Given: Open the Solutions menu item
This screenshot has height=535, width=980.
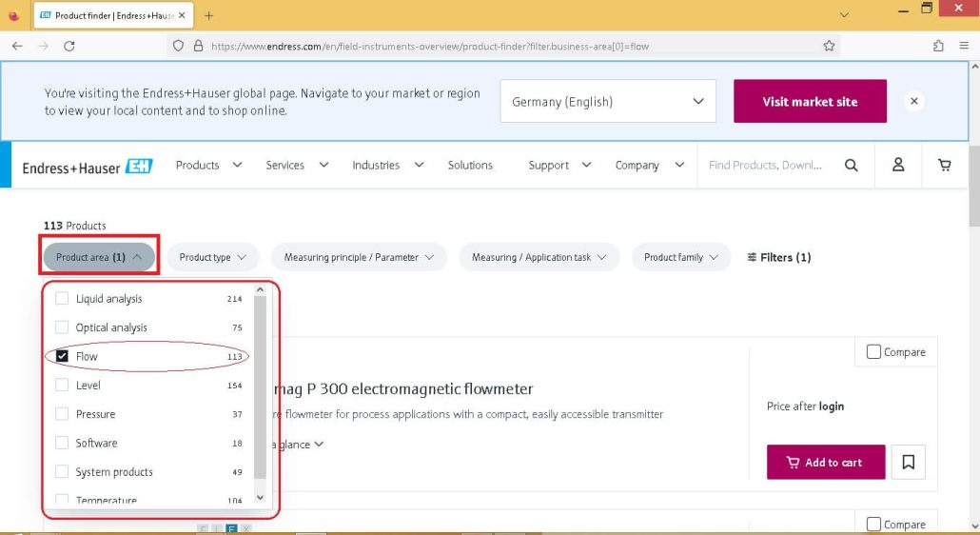Looking at the screenshot, I should click(470, 165).
